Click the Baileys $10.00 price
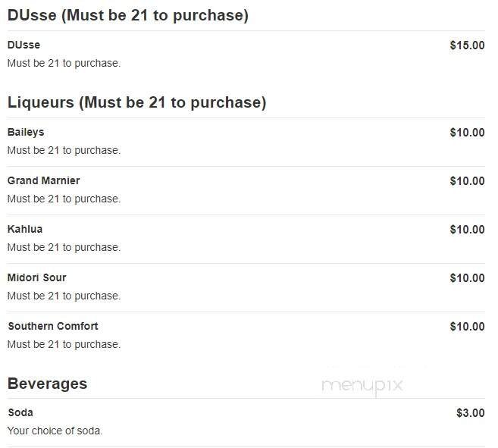The width and height of the screenshot is (498, 448). (466, 133)
